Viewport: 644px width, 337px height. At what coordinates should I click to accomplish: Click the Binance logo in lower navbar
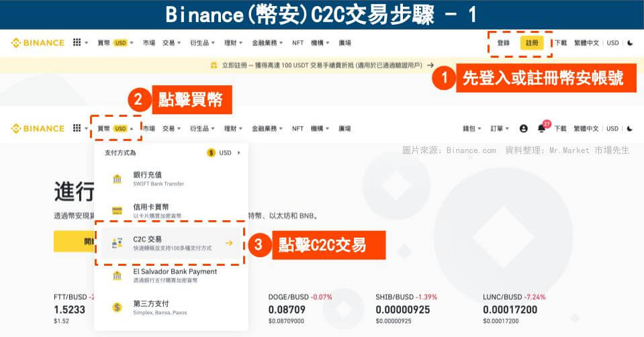(x=38, y=128)
